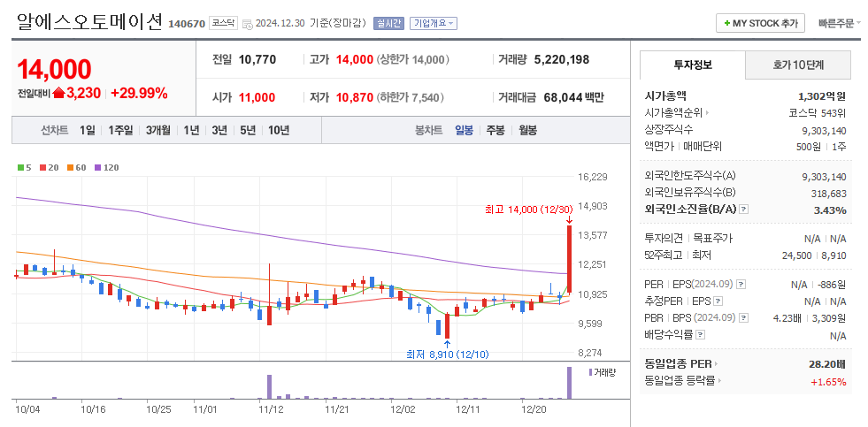868x427 pixels.
Task: Select the 1일 line chart period
Action: click(x=88, y=131)
